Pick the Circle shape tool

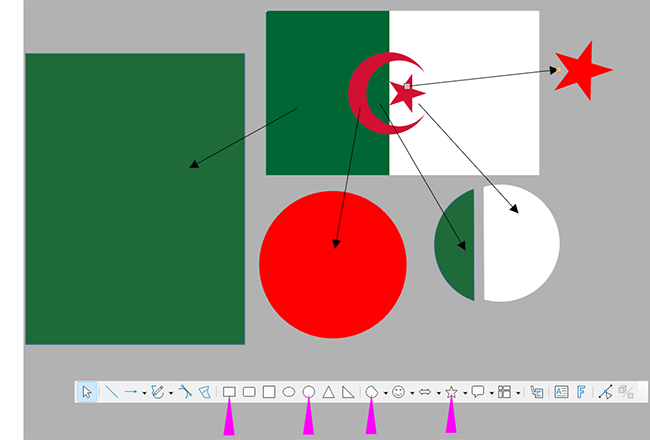point(309,392)
